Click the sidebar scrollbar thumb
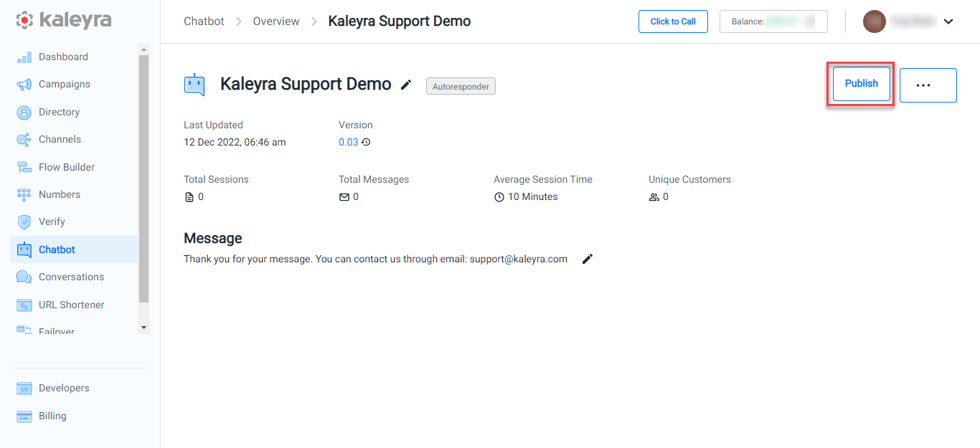This screenshot has width=980, height=448. [x=143, y=178]
